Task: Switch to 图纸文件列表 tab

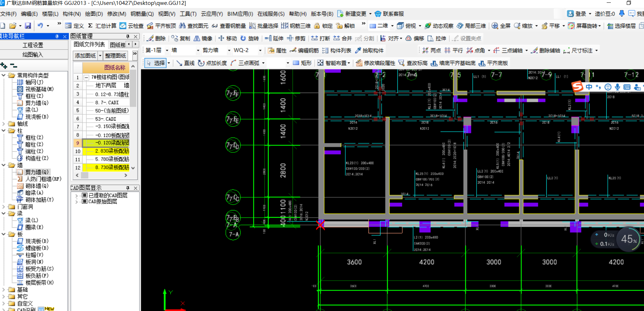Action: coord(89,45)
